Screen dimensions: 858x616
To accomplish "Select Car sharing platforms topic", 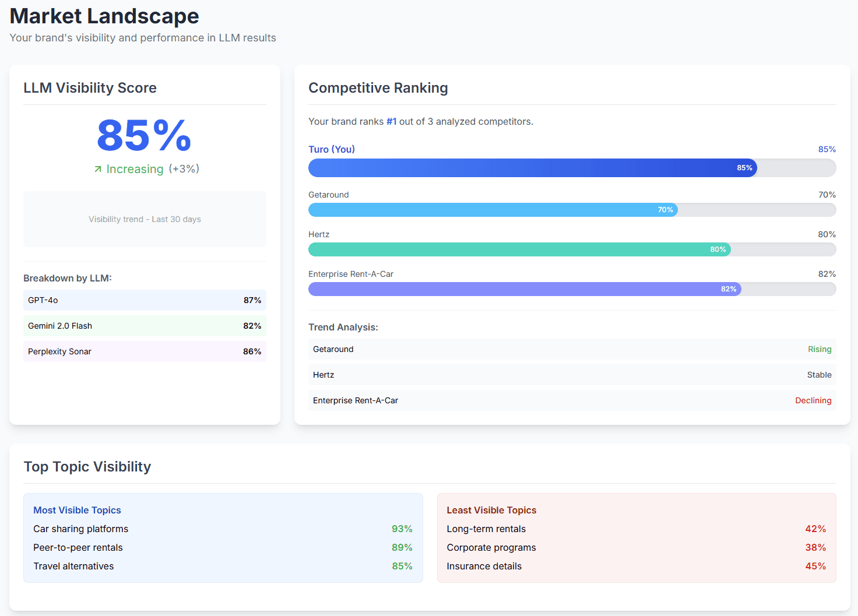I will [x=80, y=529].
